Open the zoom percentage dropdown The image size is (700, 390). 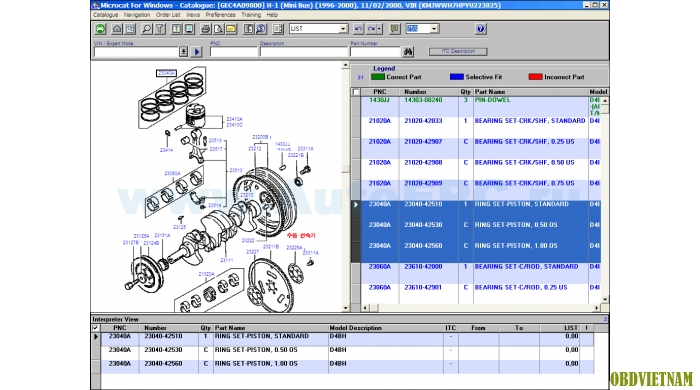434,29
